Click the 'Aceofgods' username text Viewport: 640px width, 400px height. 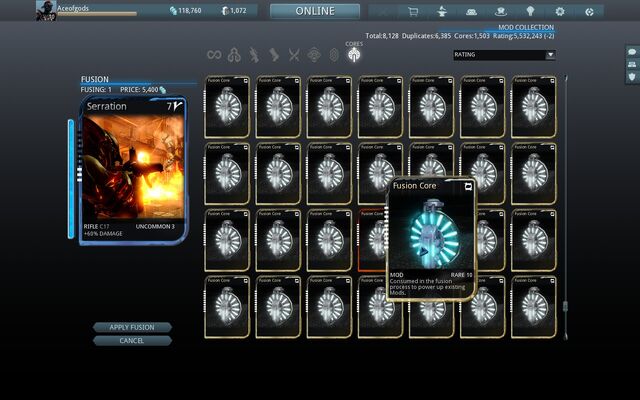point(73,8)
